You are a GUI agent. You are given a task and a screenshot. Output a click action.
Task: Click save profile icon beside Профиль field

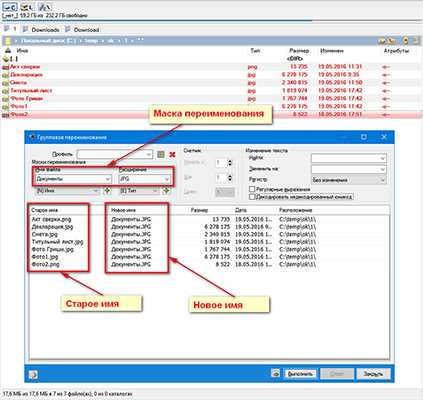tap(161, 154)
